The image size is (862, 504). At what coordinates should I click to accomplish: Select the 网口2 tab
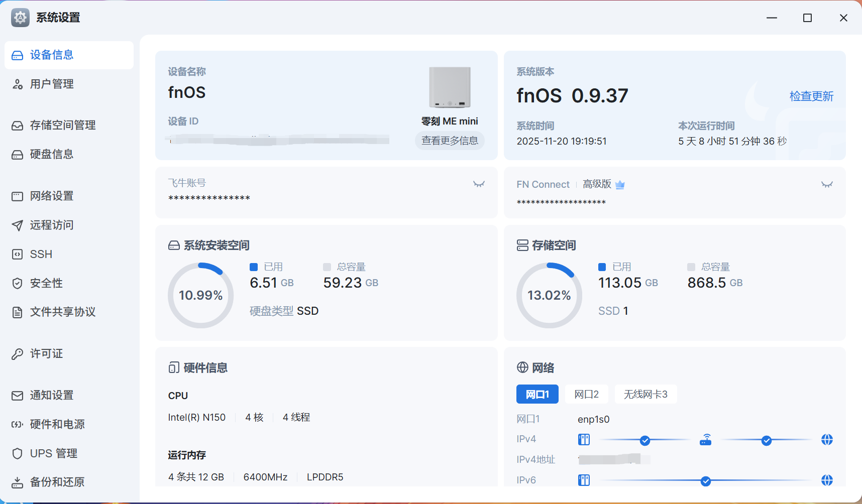[586, 395]
